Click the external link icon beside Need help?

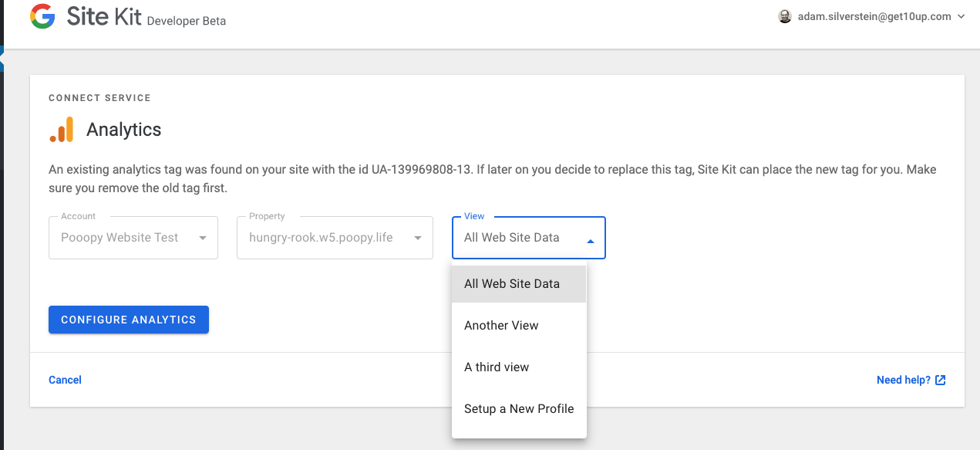tap(940, 380)
